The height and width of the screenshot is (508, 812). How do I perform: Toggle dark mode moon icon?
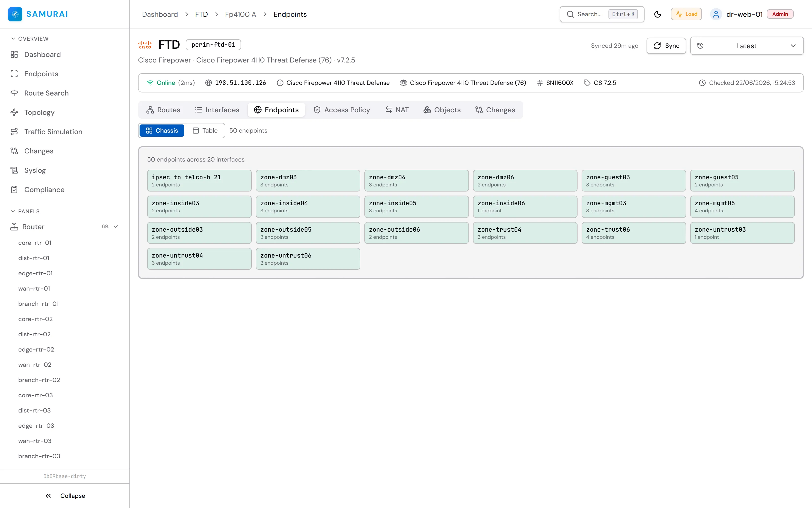click(x=658, y=14)
